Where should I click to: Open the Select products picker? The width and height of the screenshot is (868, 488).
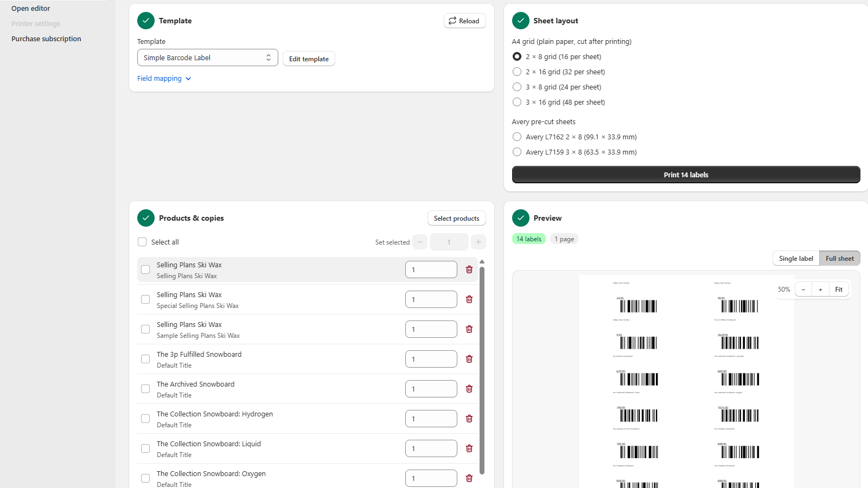457,218
